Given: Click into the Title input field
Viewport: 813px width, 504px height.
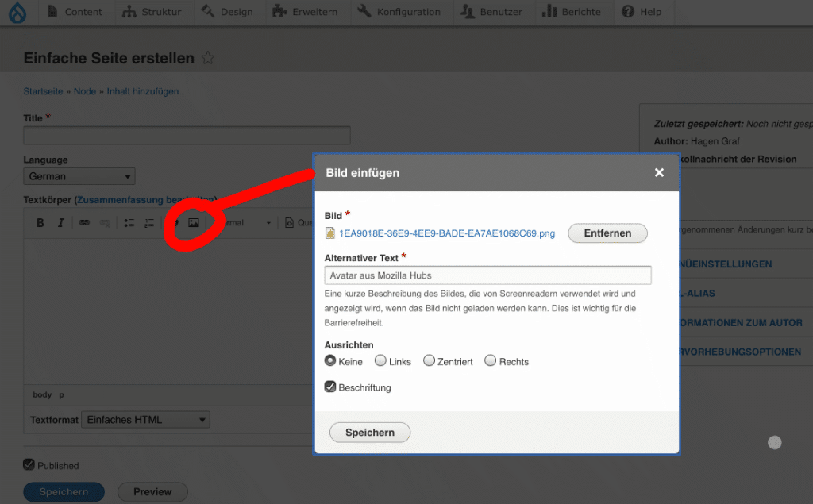Looking at the screenshot, I should click(187, 136).
